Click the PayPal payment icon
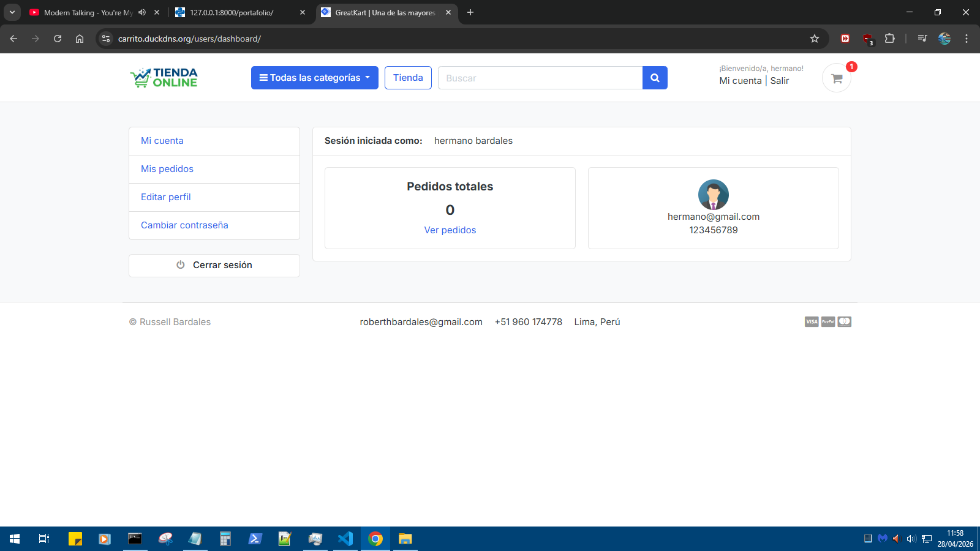 click(828, 321)
